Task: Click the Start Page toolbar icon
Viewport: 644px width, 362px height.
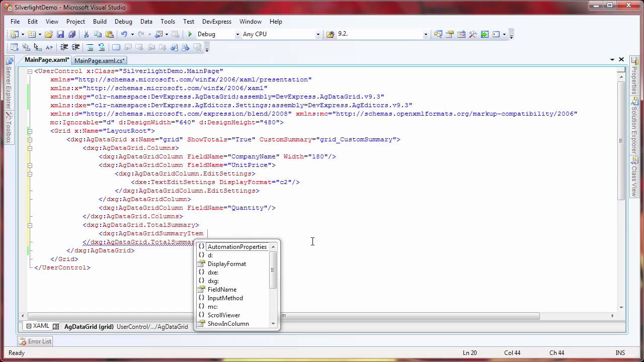Action: pyautogui.click(x=485, y=34)
